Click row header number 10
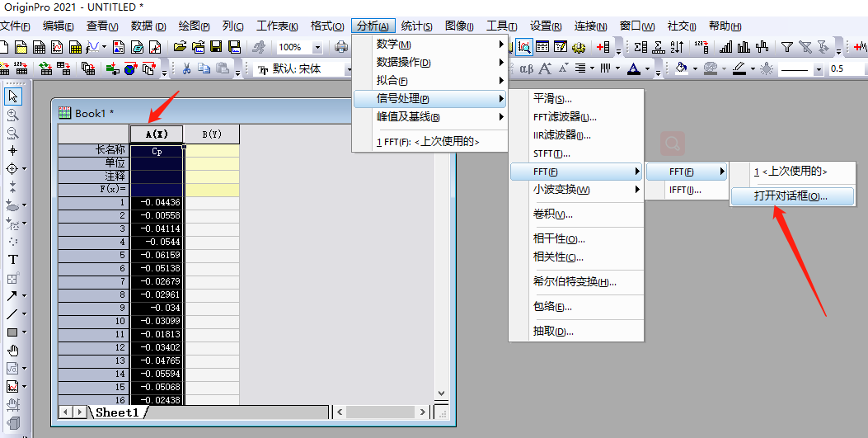868x438 pixels. [93, 321]
